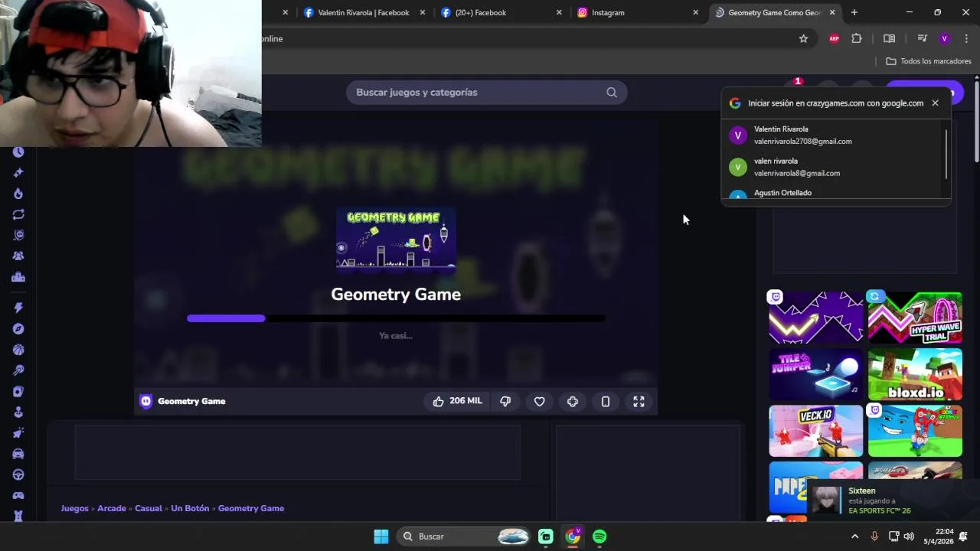Open Casual breadcrumb link
The height and width of the screenshot is (551, 980).
(149, 508)
